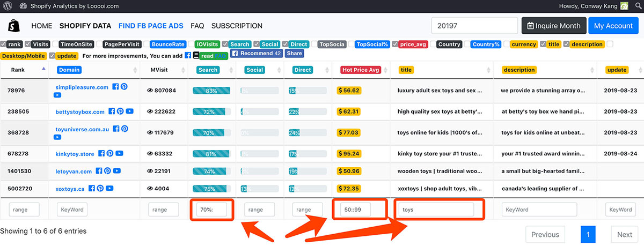Focus the title filter field containing 'toys'
This screenshot has width=644, height=246.
436,210
